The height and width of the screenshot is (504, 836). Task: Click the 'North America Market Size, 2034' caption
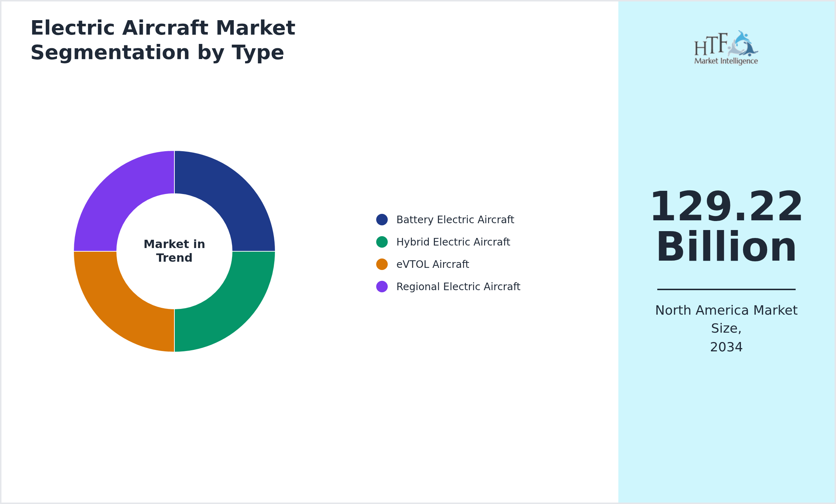[726, 329]
